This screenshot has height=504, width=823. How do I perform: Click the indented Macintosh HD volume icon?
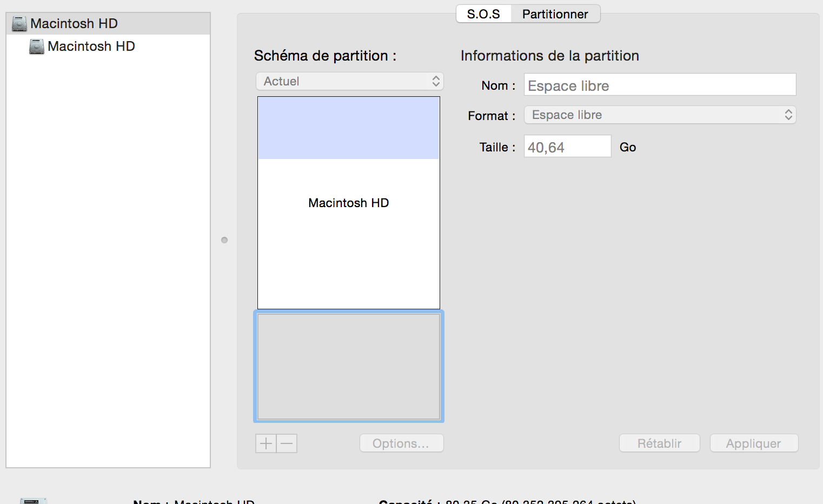point(37,47)
